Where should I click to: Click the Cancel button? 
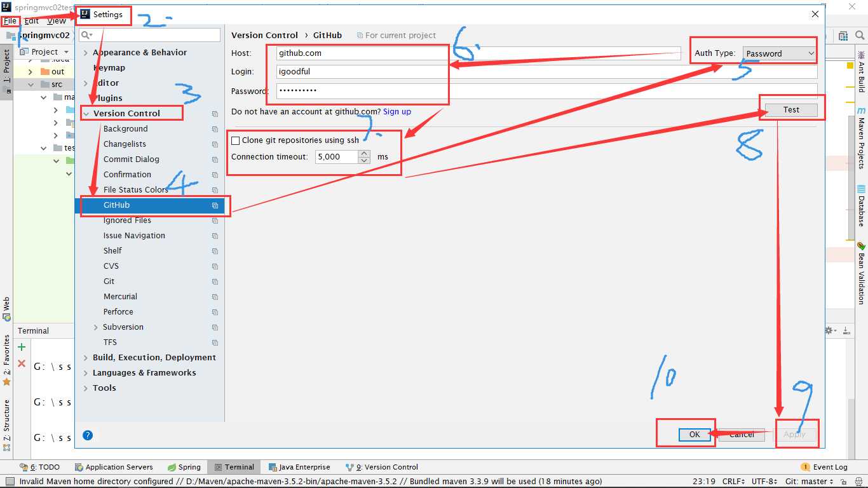coord(742,435)
